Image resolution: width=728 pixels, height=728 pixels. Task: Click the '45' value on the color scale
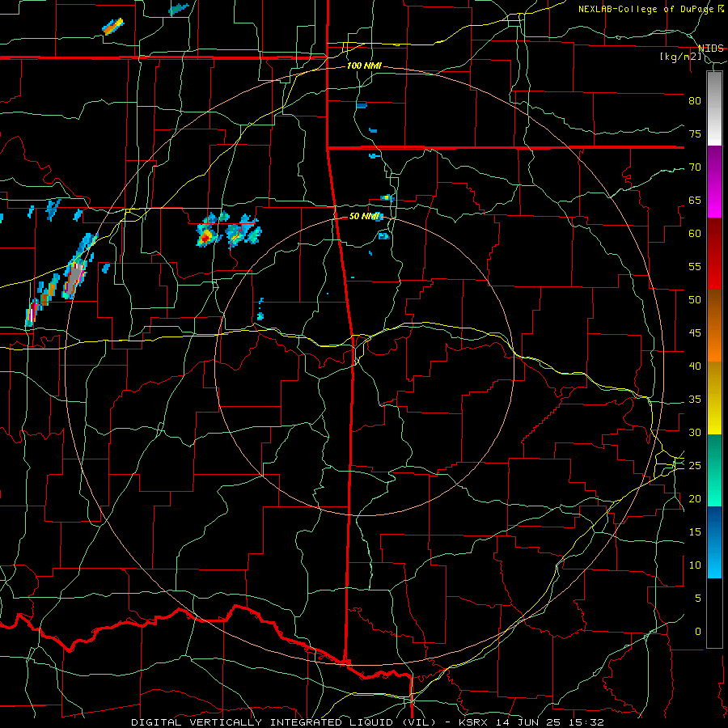point(695,333)
